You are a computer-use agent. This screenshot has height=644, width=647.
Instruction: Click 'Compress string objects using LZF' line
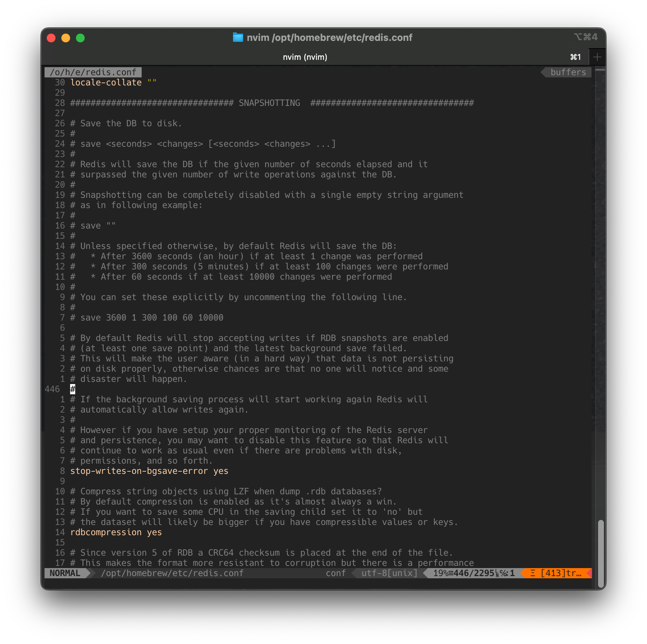click(226, 491)
